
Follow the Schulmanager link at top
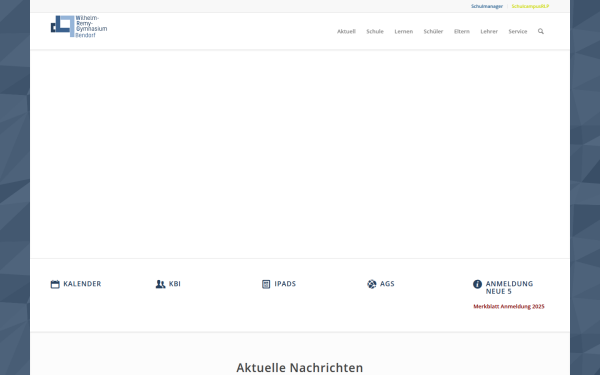click(x=487, y=6)
